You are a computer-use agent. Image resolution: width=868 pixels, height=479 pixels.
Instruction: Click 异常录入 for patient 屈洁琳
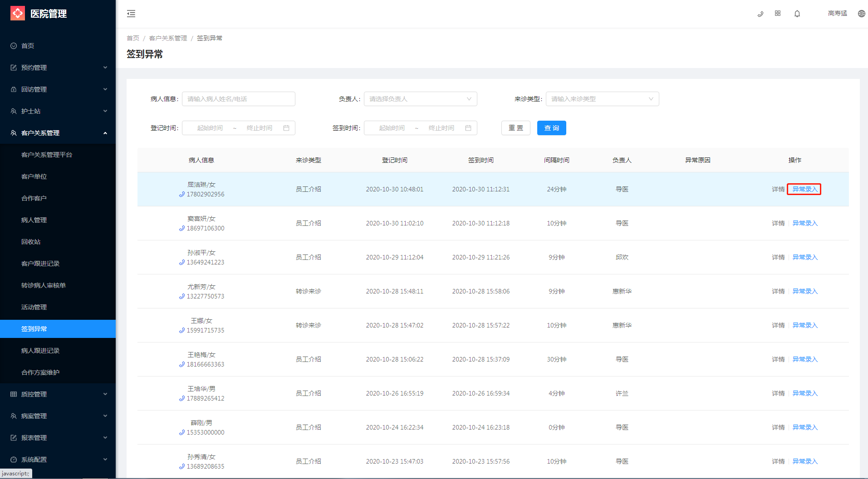tap(804, 189)
